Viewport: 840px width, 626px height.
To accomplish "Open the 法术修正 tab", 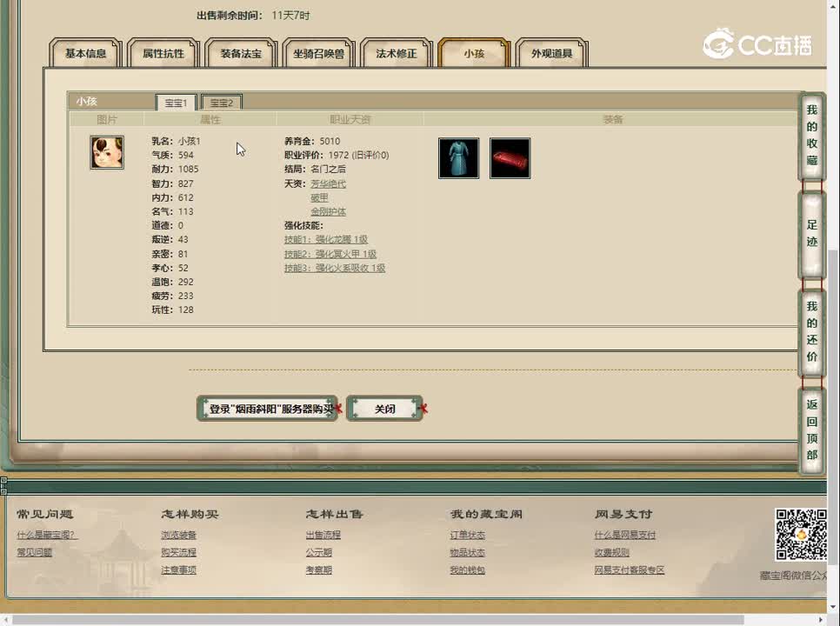I will coord(397,53).
